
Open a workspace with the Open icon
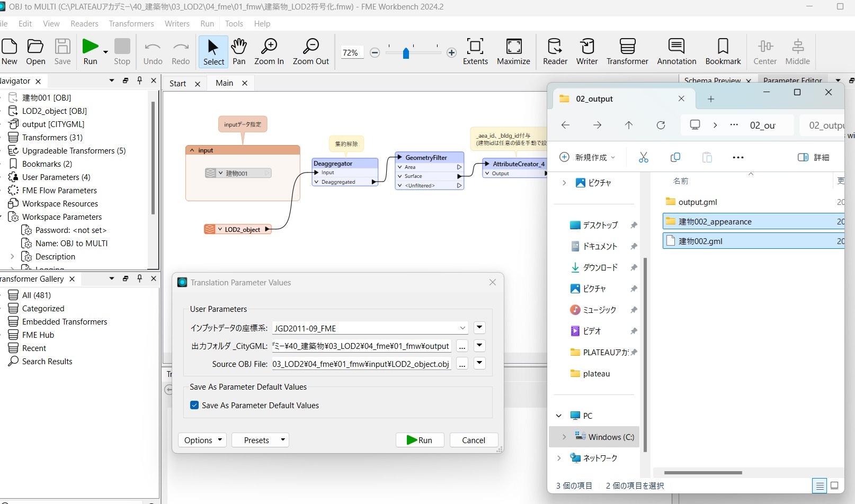(35, 52)
